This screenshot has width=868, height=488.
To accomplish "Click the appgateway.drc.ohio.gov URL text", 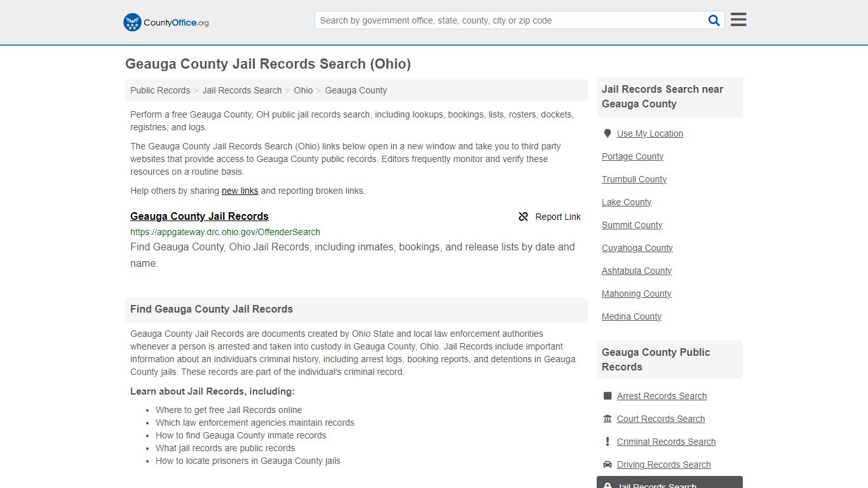I will [225, 232].
